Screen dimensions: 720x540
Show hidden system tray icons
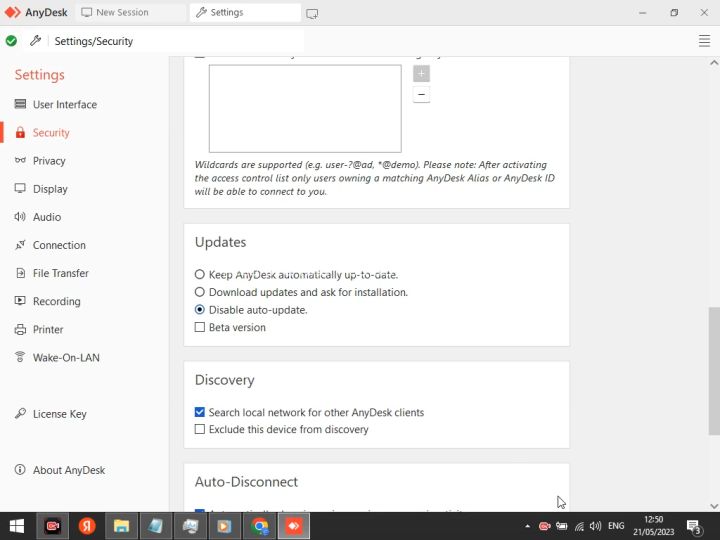pos(528,526)
